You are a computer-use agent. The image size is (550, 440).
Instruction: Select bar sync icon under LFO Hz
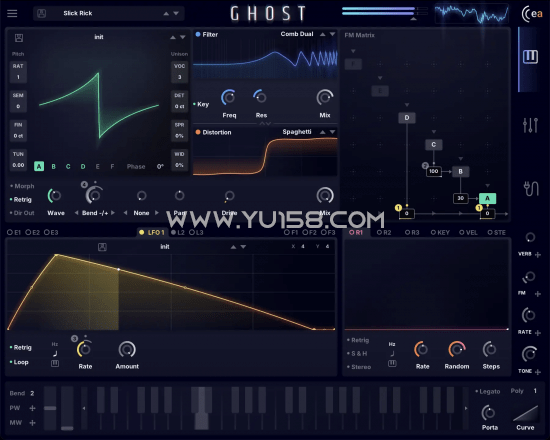pyautogui.click(x=55, y=364)
